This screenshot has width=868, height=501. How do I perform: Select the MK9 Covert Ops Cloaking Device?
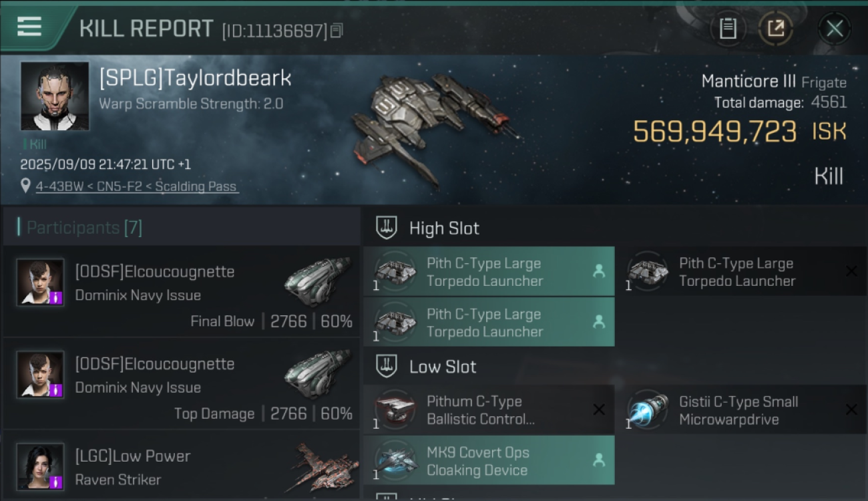(x=489, y=461)
